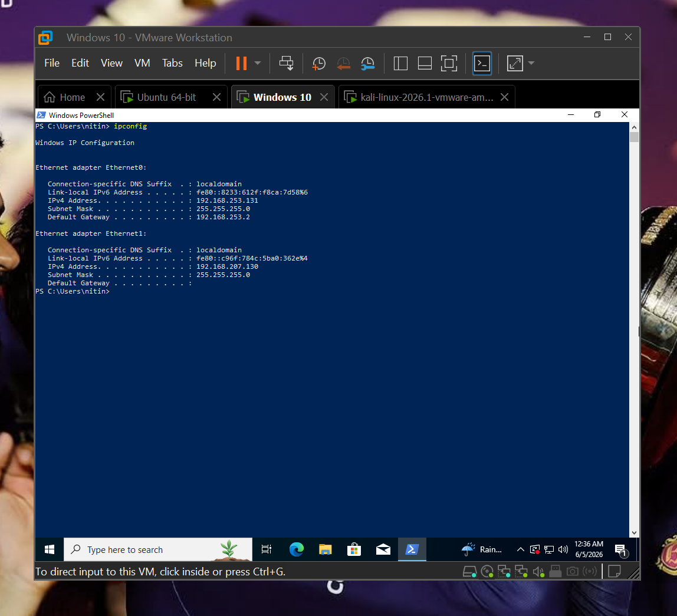Revert the VM to its previous snapshot
Viewport: 677px width, 616px height.
(x=343, y=64)
